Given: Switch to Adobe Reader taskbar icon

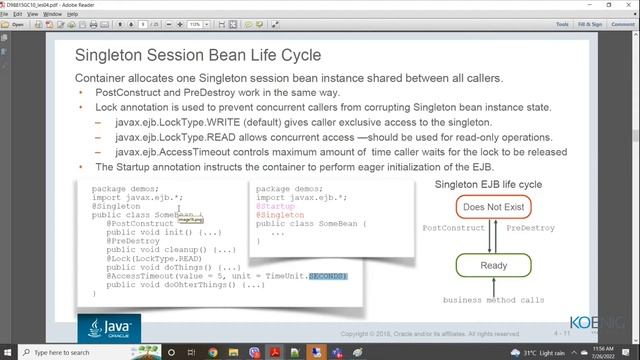Looking at the screenshot, I should (275, 353).
